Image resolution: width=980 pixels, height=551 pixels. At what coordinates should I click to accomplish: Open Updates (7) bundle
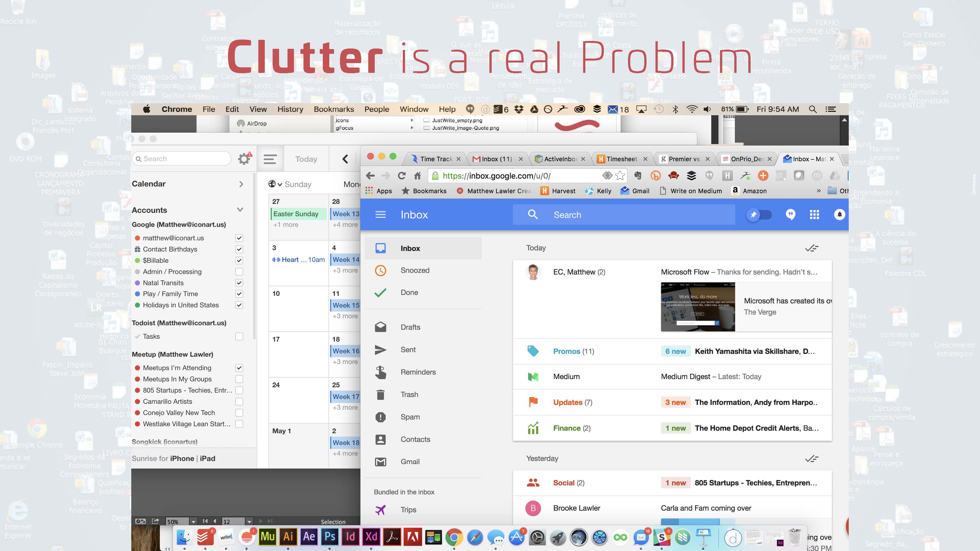672,402
